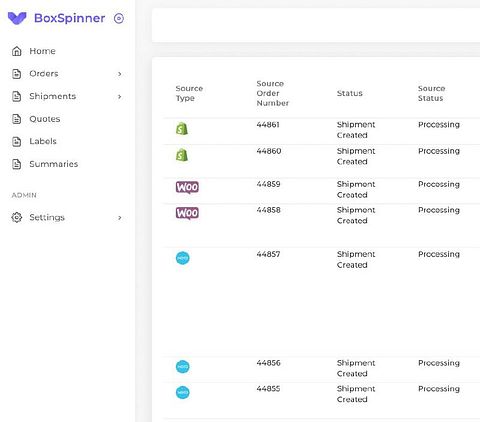
Task: Open the Shipments menu item
Action: click(52, 96)
